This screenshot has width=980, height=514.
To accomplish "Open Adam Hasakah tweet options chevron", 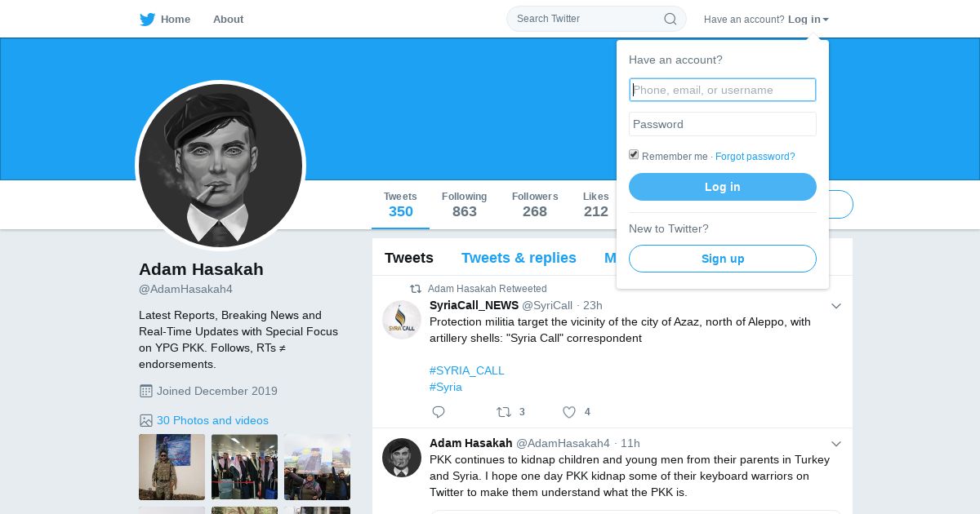I will [835, 444].
